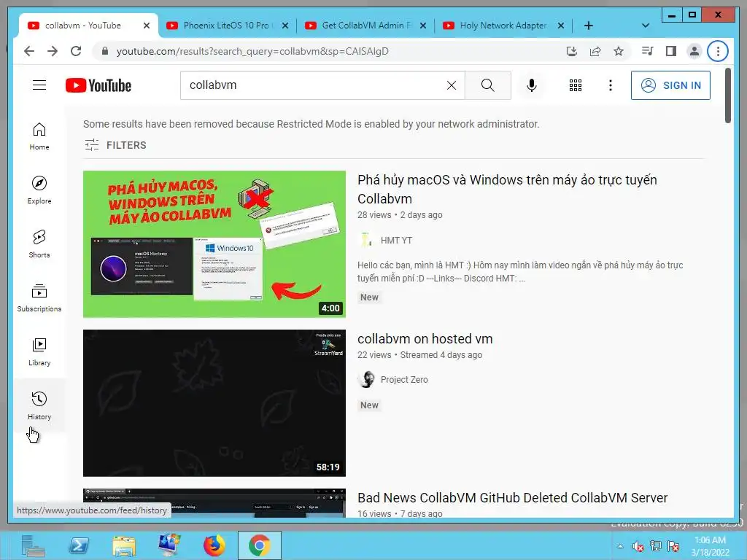Launch PowerShell from the taskbar
The width and height of the screenshot is (747, 560).
point(79,545)
